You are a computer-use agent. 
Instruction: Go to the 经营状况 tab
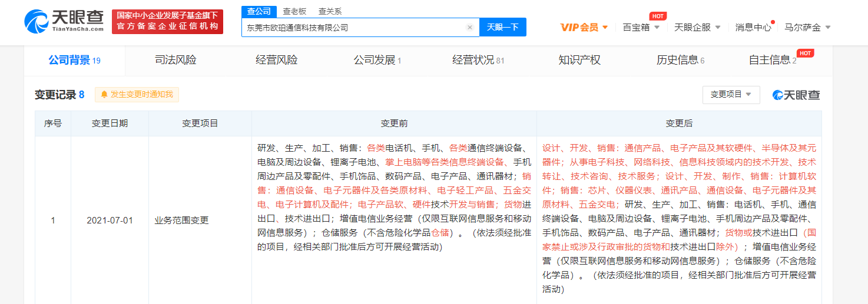click(x=478, y=60)
